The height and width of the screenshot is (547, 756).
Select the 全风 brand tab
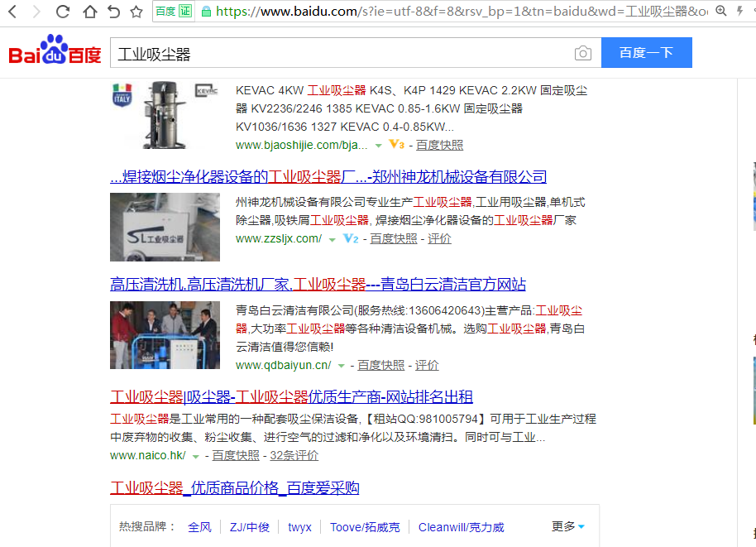199,527
